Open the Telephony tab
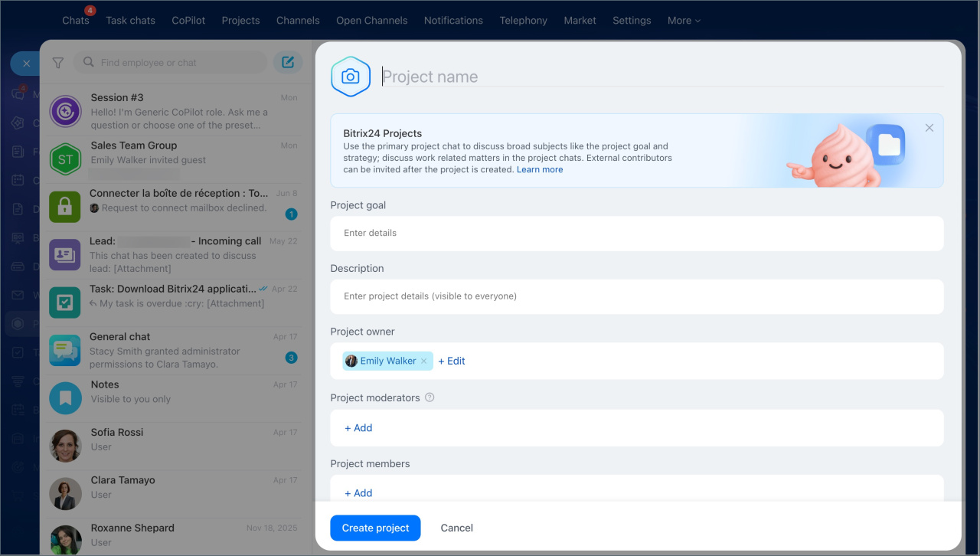Viewport: 980px width, 556px height. point(524,21)
